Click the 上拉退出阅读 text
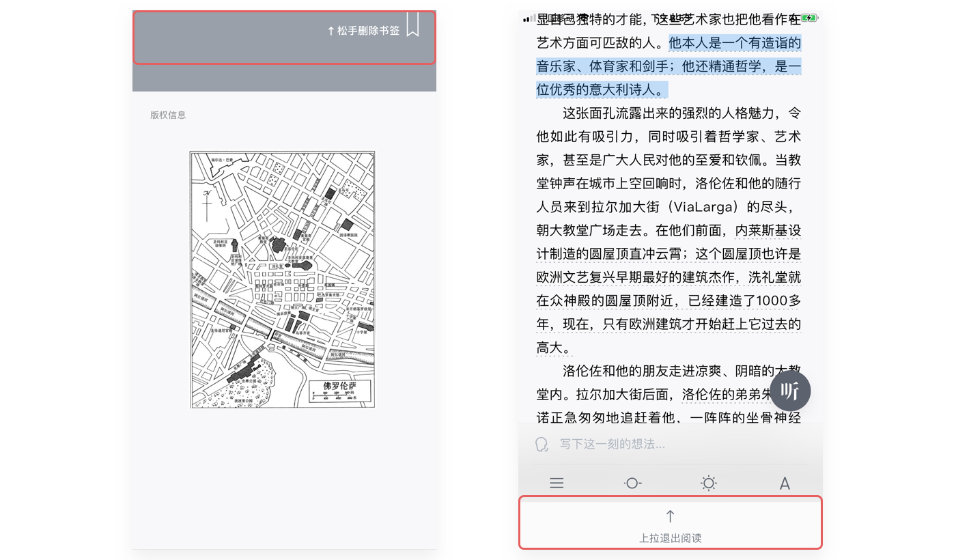The width and height of the screenshot is (956, 560). [671, 538]
